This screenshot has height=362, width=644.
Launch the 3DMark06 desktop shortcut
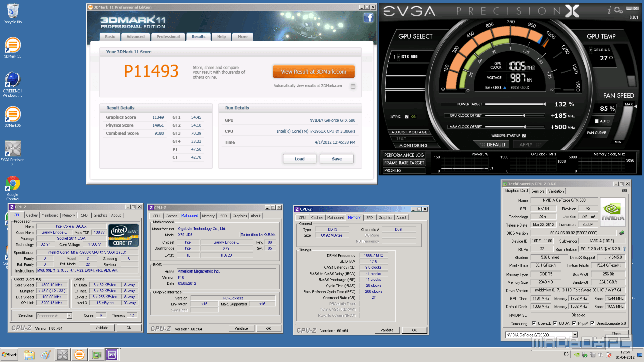point(12,117)
